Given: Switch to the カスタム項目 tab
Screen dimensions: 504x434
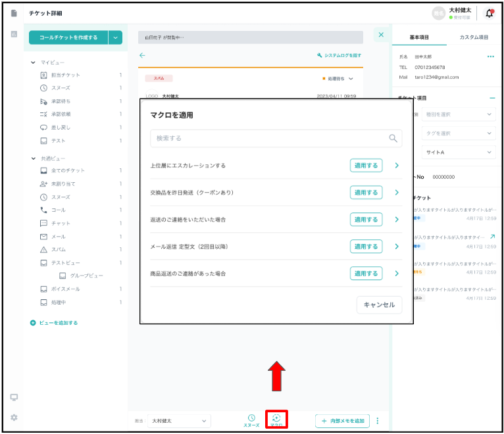Looking at the screenshot, I should point(474,37).
